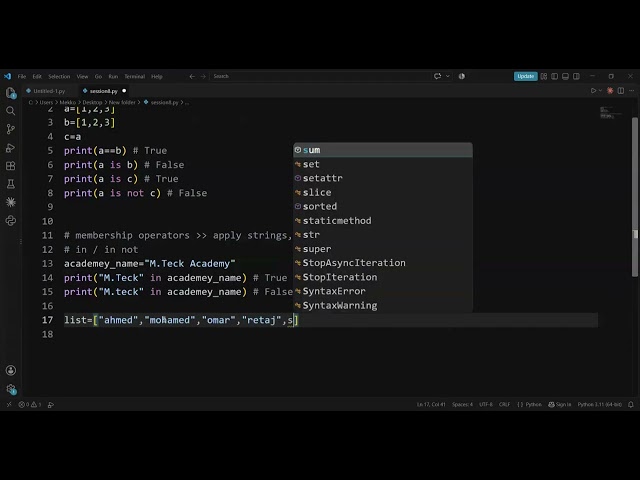
Task: Select the str autocomplete suggestion
Action: pos(383,235)
